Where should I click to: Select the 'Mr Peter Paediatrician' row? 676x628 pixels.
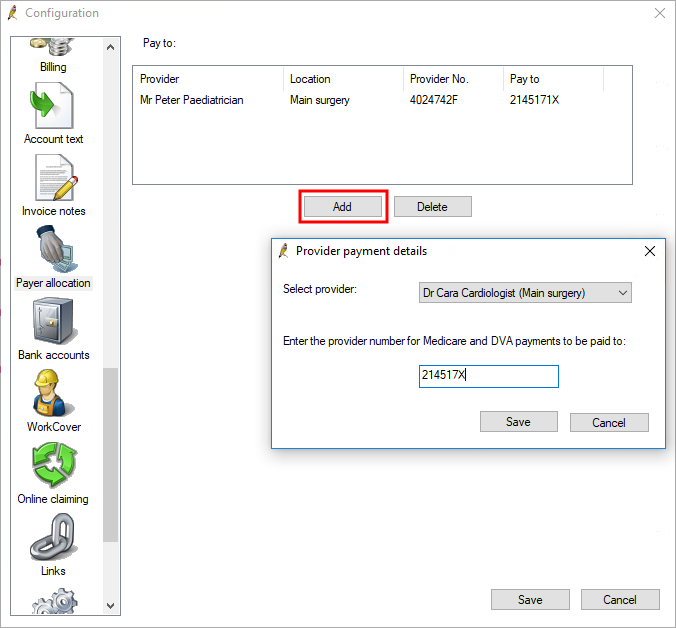pos(382,100)
